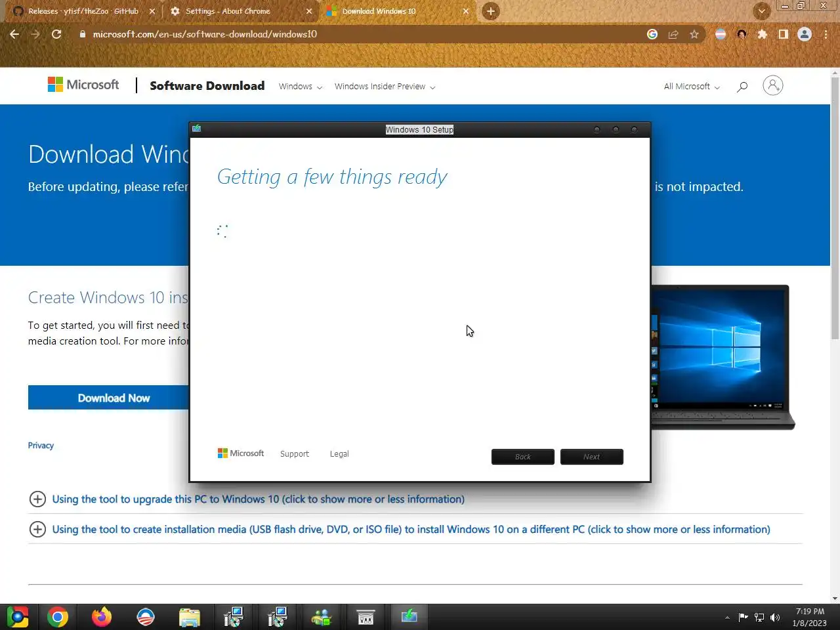Reload the Microsoft download page
The width and height of the screenshot is (840, 630).
point(56,34)
